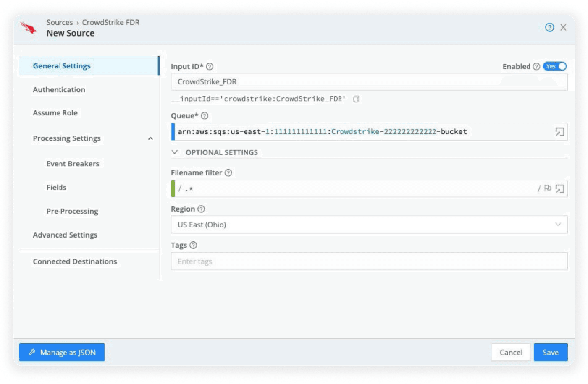Open Connected Destinations section
The image size is (588, 384).
pos(75,261)
